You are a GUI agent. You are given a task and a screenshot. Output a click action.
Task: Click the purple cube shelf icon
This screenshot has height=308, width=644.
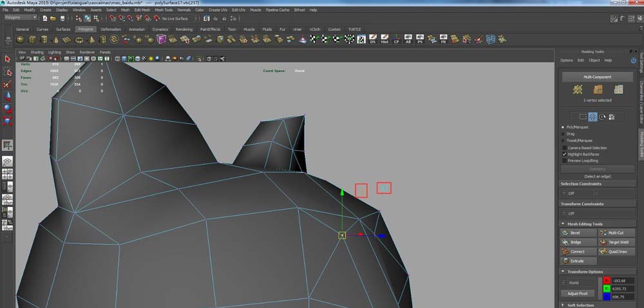(x=162, y=39)
